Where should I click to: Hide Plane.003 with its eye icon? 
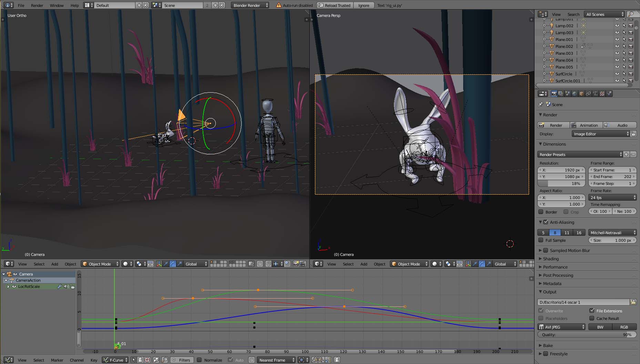pos(617,53)
